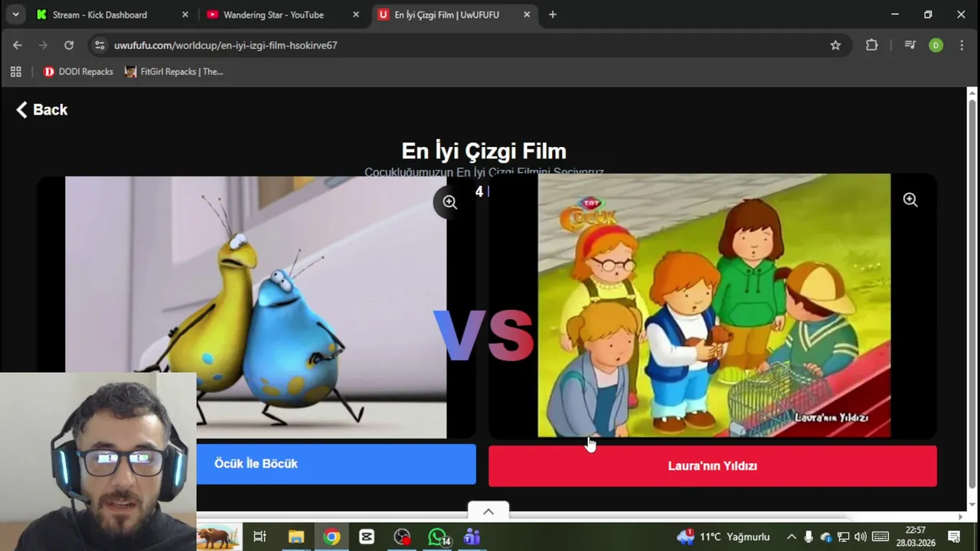Open FitGirl Repacks bookmark

point(174,72)
